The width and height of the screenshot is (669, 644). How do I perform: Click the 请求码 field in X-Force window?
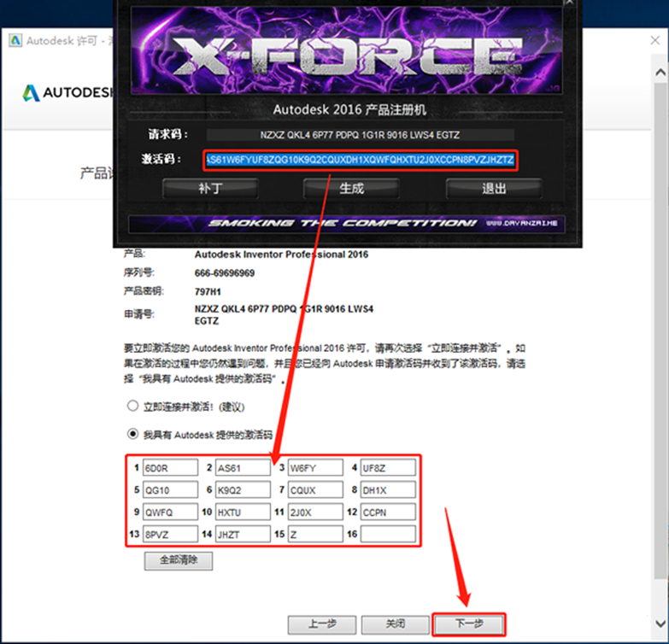(x=360, y=135)
